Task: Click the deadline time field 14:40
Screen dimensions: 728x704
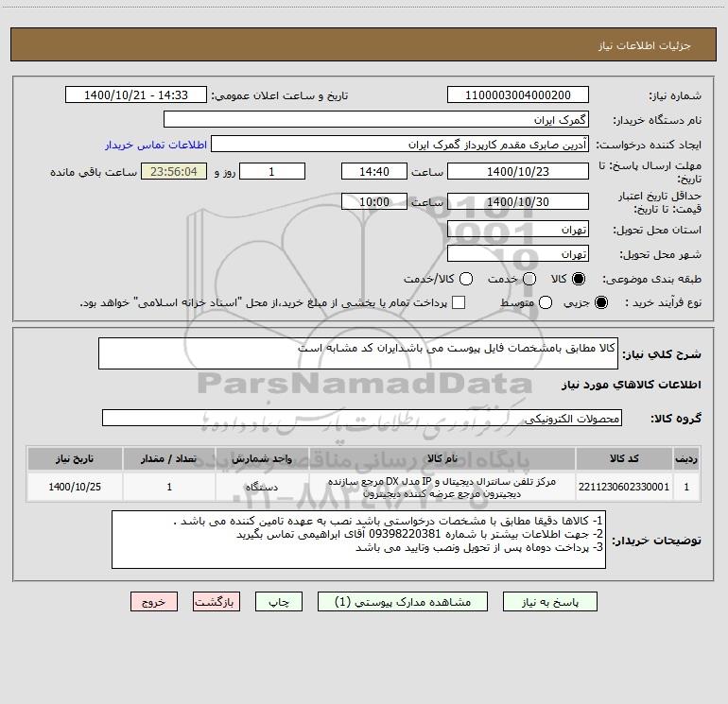Action: point(374,171)
